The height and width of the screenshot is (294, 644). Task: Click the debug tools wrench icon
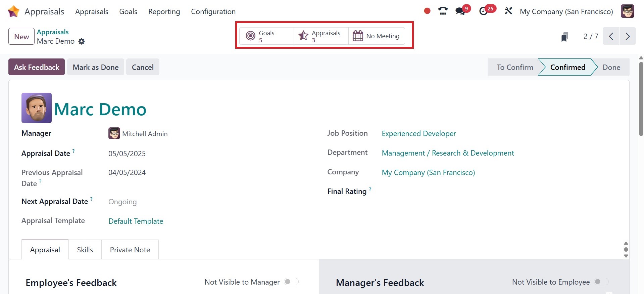tap(508, 11)
